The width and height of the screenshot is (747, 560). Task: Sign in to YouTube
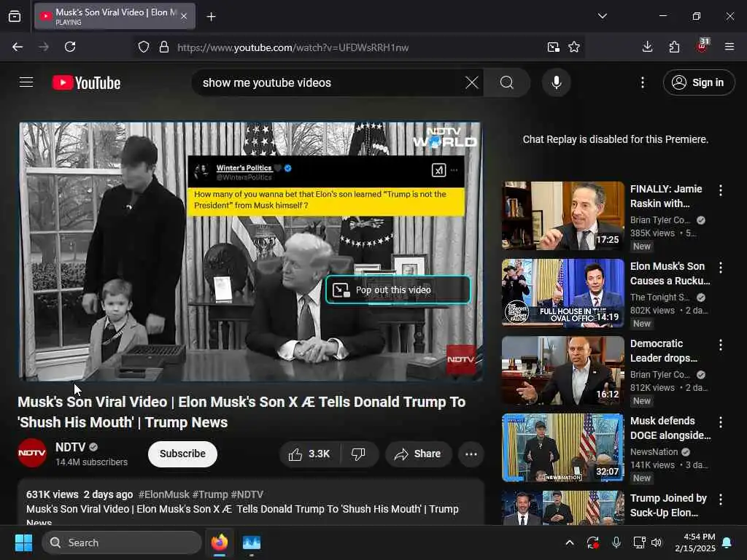coord(698,82)
